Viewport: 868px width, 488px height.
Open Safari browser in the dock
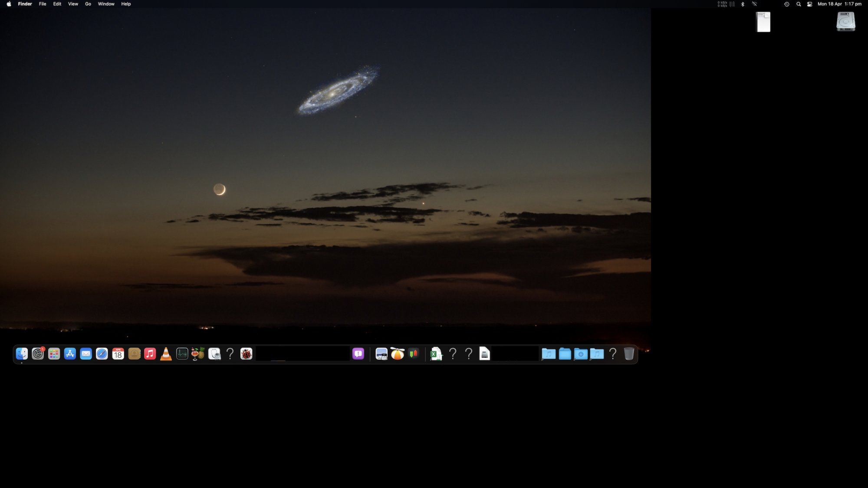pyautogui.click(x=102, y=354)
